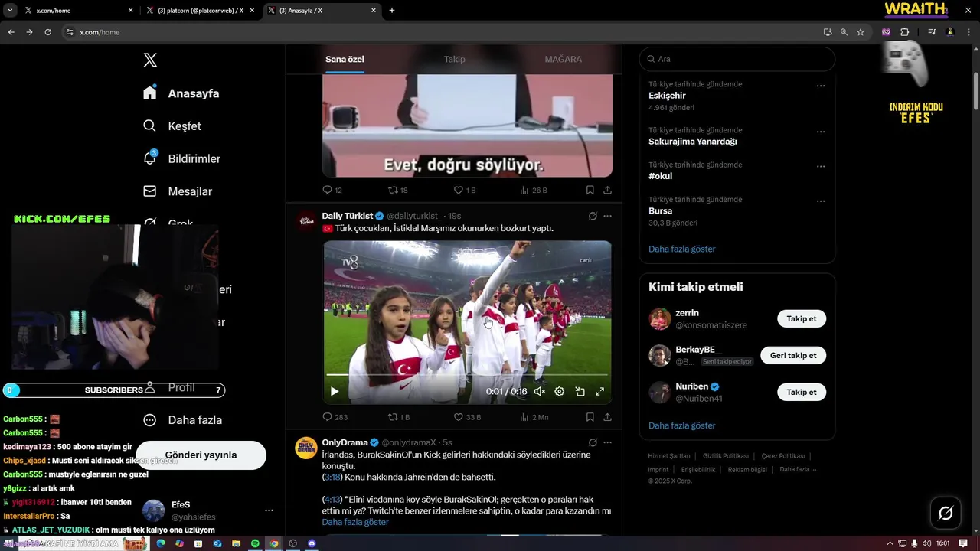980x551 pixels.
Task: Open Bildirimler notifications
Action: [181, 158]
